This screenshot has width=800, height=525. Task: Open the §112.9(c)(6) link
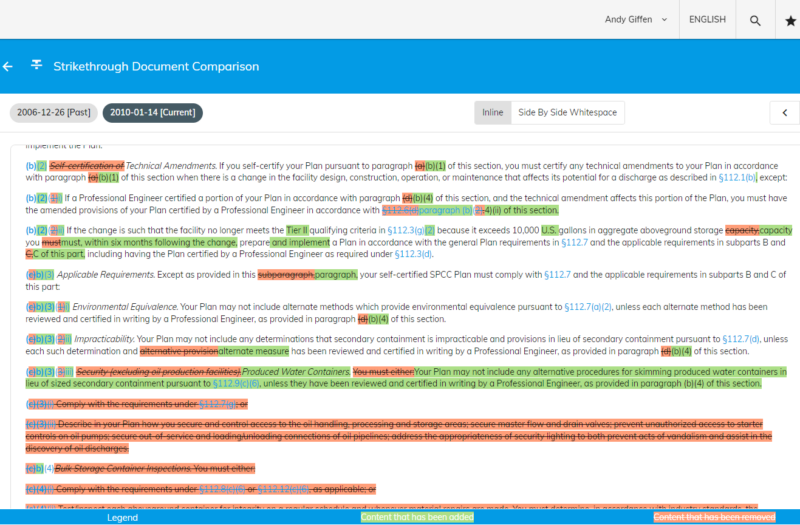[236, 384]
